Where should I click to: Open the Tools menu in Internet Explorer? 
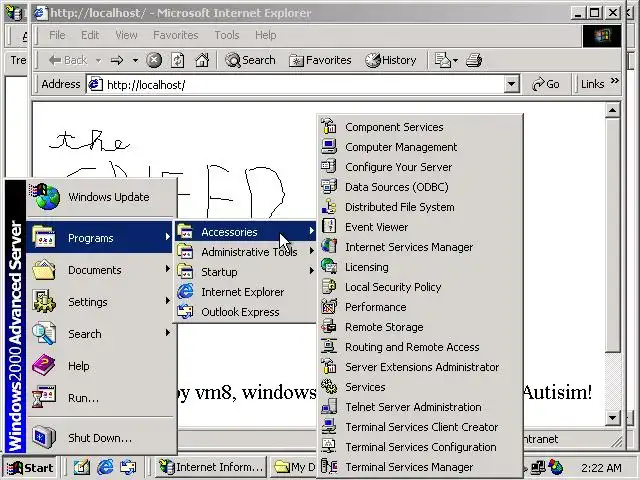coord(227,35)
